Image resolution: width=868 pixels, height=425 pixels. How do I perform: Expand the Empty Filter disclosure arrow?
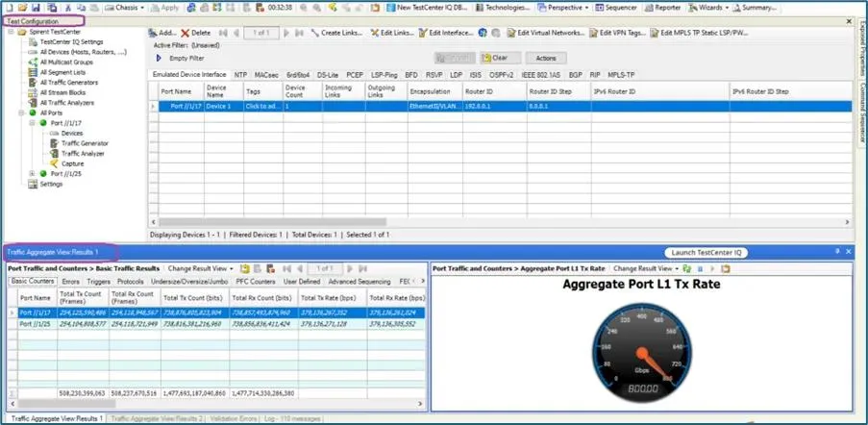click(159, 58)
